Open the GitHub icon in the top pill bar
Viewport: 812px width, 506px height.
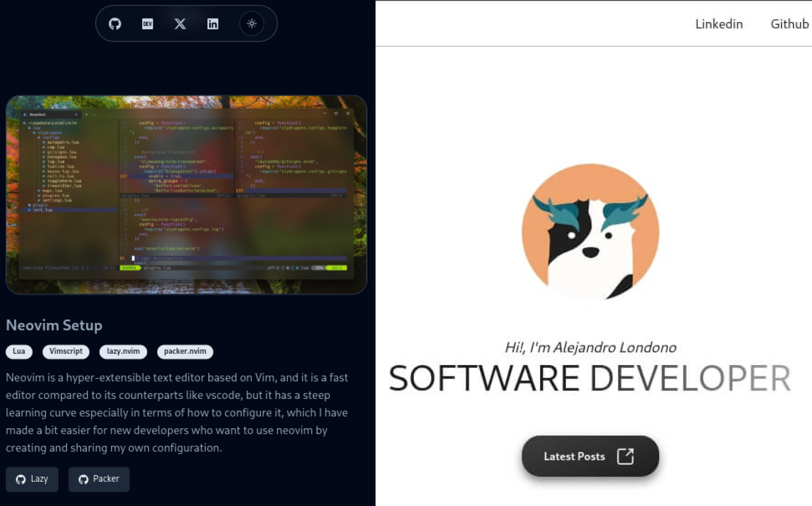point(115,24)
